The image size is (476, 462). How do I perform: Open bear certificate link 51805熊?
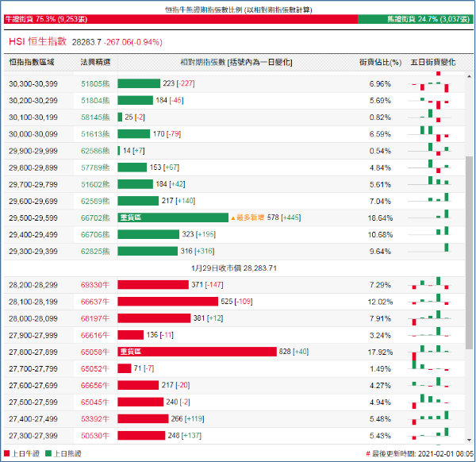click(95, 84)
